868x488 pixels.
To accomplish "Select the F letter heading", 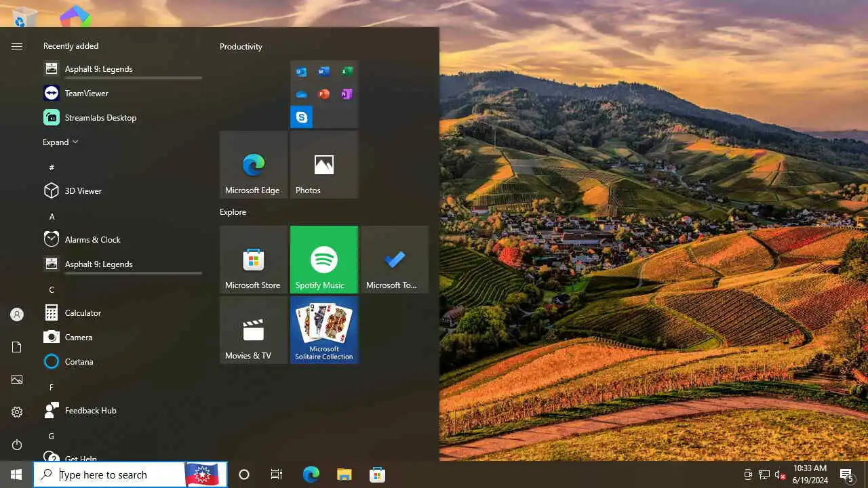I will (x=52, y=387).
